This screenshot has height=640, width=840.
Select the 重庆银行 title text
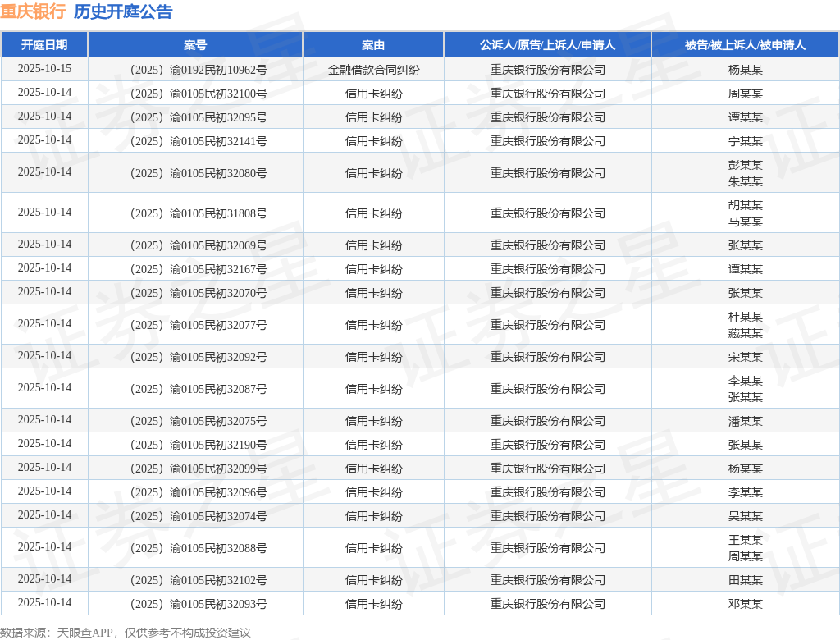click(33, 11)
